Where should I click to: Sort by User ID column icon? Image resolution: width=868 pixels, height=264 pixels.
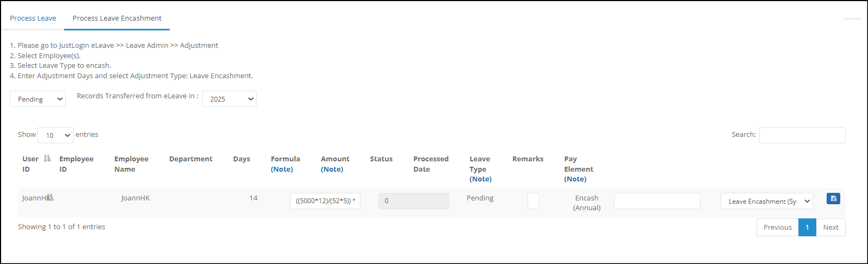coord(47,158)
